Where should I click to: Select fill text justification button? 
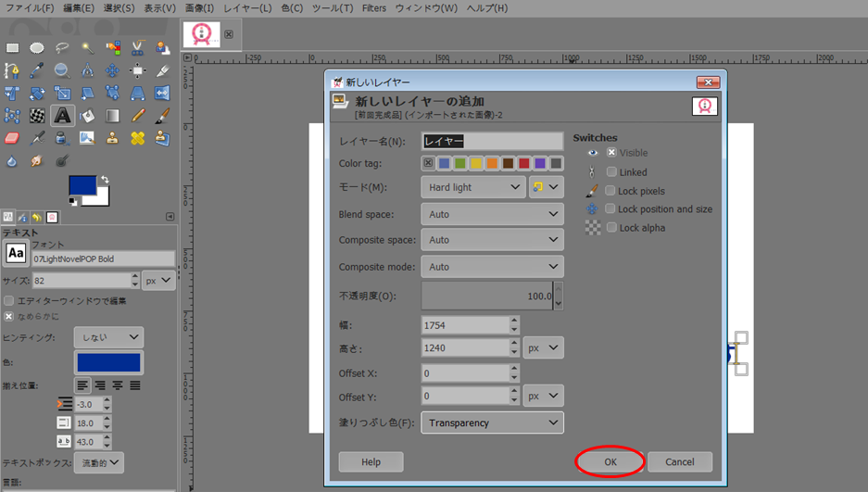click(x=135, y=385)
